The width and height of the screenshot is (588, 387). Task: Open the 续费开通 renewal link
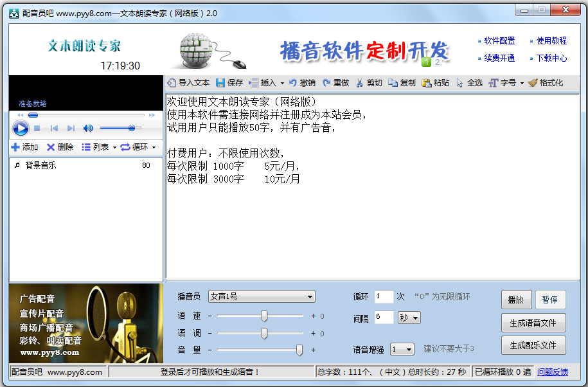click(499, 58)
